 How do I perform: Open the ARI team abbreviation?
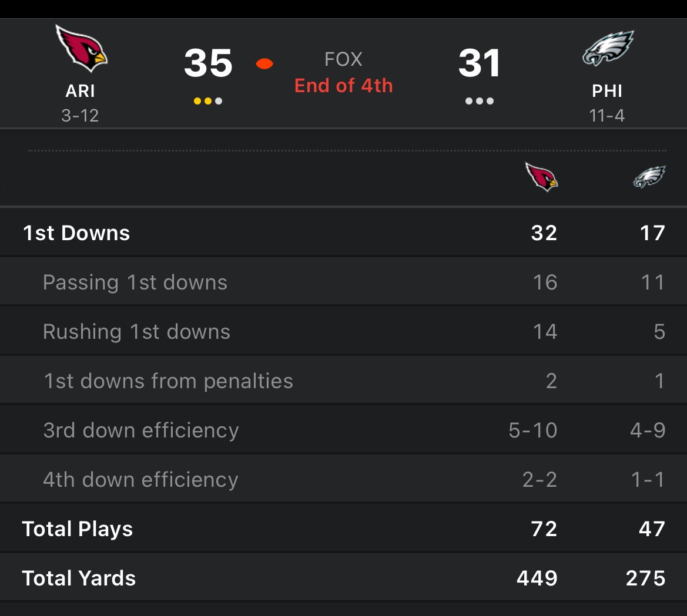pyautogui.click(x=80, y=91)
